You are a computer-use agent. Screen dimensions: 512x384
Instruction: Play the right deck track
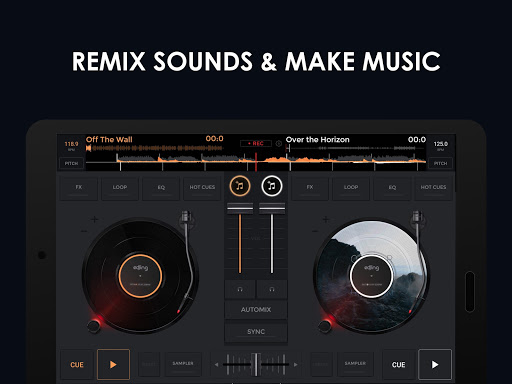435,364
